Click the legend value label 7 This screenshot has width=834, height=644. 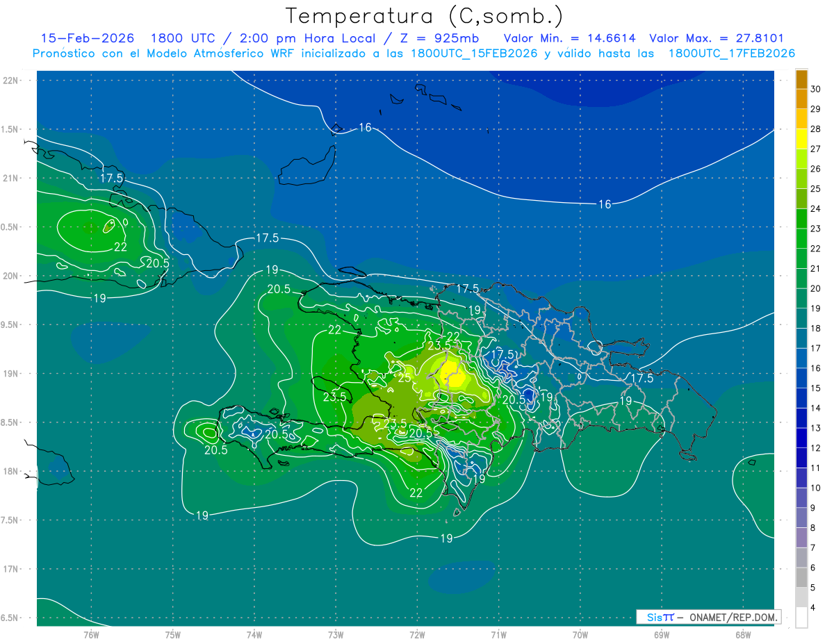[x=816, y=548]
